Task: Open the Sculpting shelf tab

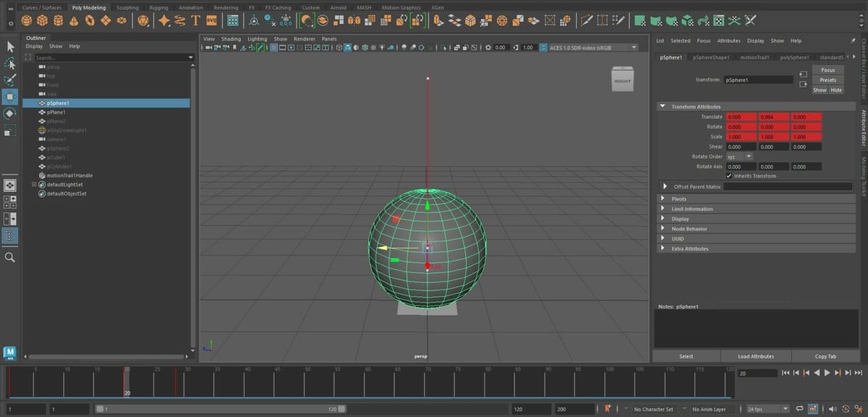Action: click(x=127, y=7)
